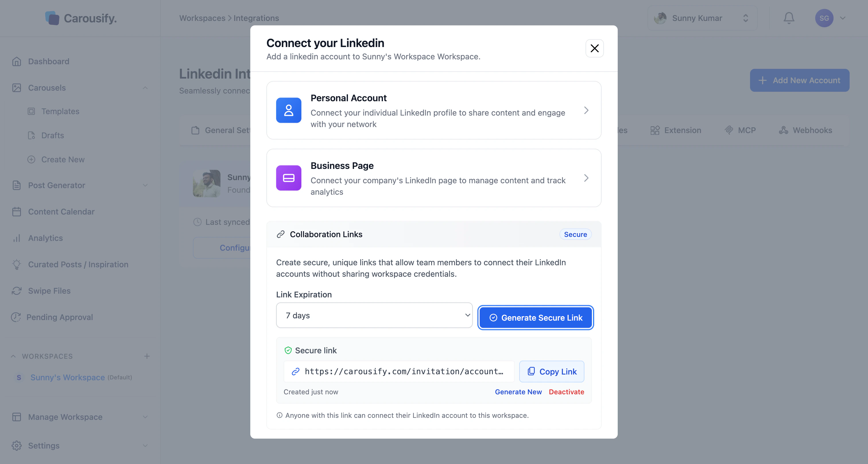
Task: Click the green shield Secure link icon
Action: (x=288, y=350)
